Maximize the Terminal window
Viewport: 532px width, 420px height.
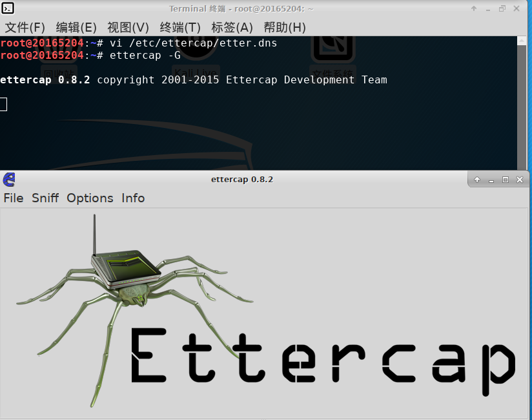coord(502,8)
